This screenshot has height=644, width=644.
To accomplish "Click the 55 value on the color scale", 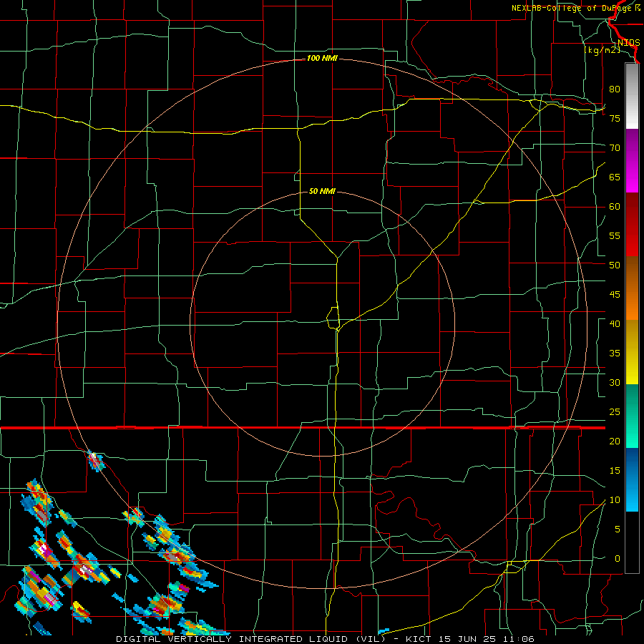I will coord(615,235).
